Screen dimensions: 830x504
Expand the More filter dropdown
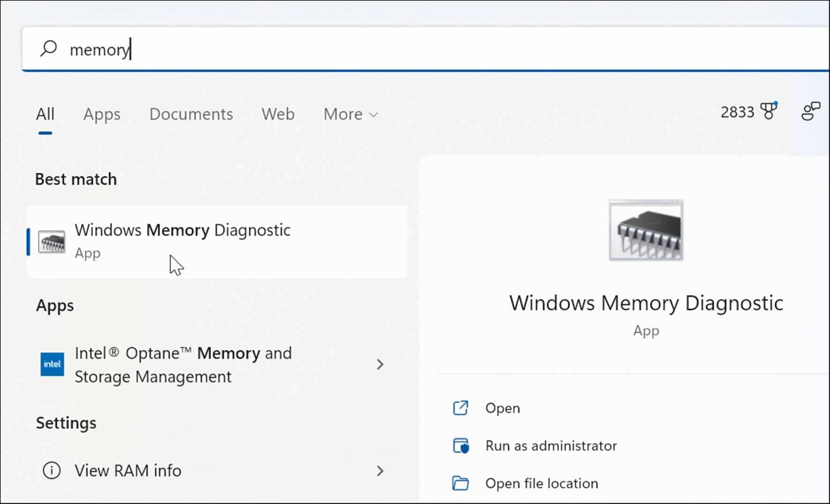[349, 114]
